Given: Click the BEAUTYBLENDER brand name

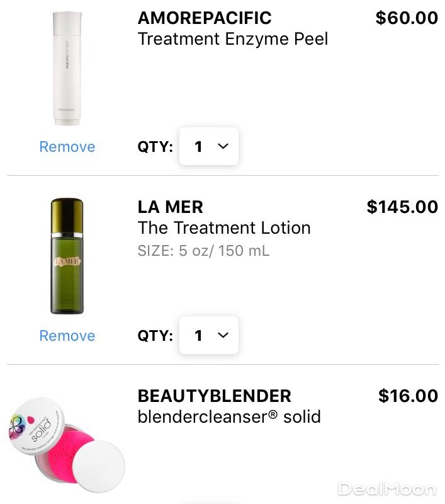Looking at the screenshot, I should click(214, 396).
